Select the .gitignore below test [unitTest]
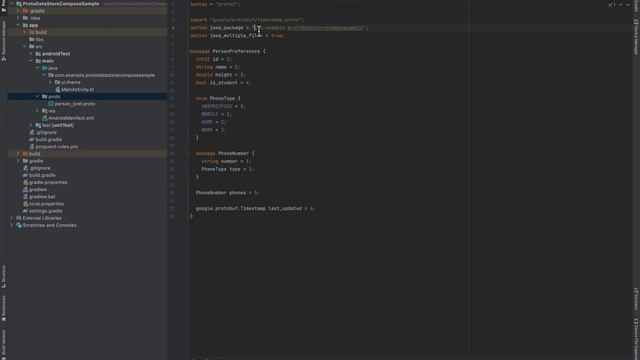This screenshot has height=360, width=640. pyautogui.click(x=46, y=132)
